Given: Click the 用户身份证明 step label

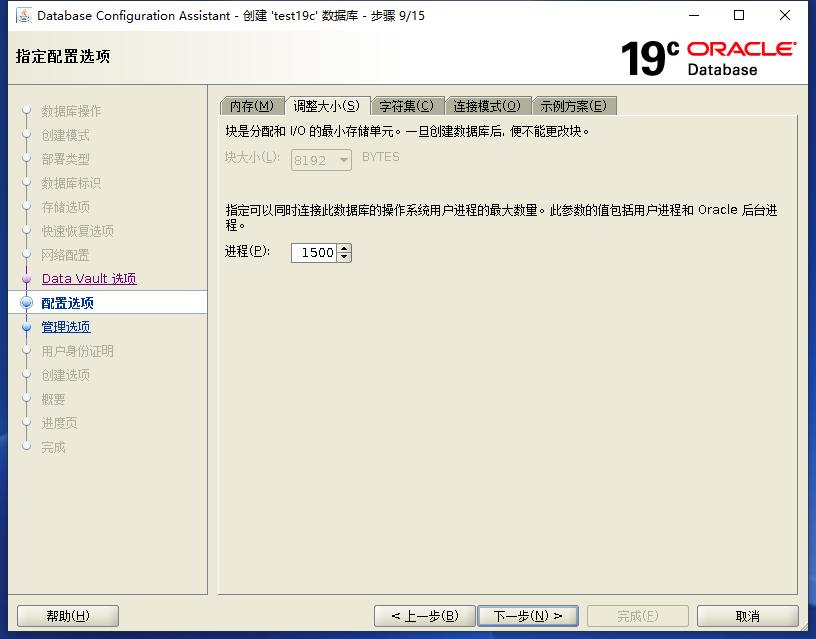Looking at the screenshot, I should [78, 351].
